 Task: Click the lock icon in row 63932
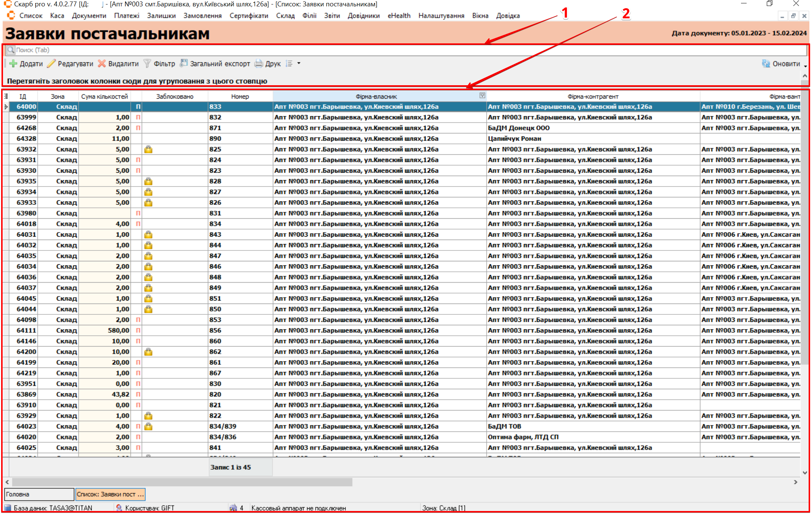(148, 150)
